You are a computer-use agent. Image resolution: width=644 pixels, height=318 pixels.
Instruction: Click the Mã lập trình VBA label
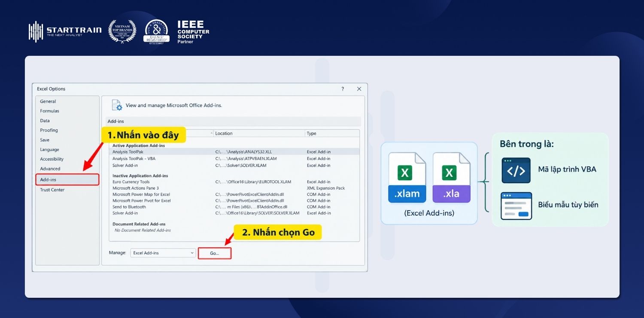tap(567, 169)
